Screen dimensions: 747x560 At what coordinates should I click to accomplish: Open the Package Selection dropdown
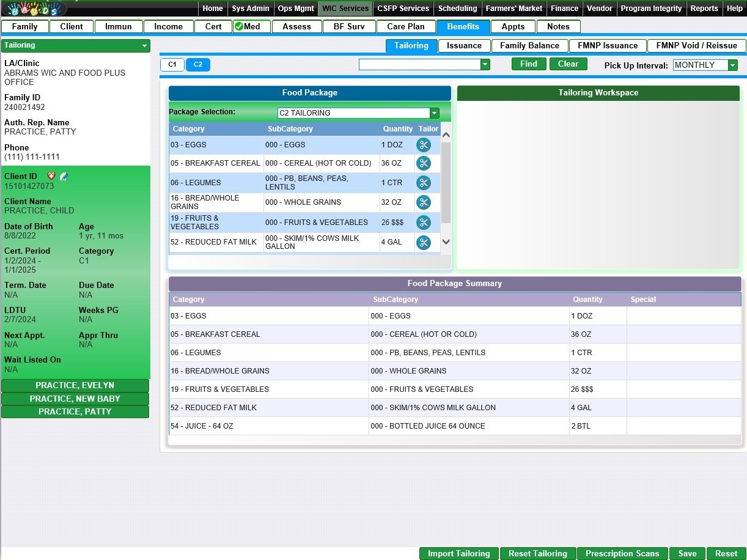[x=434, y=113]
